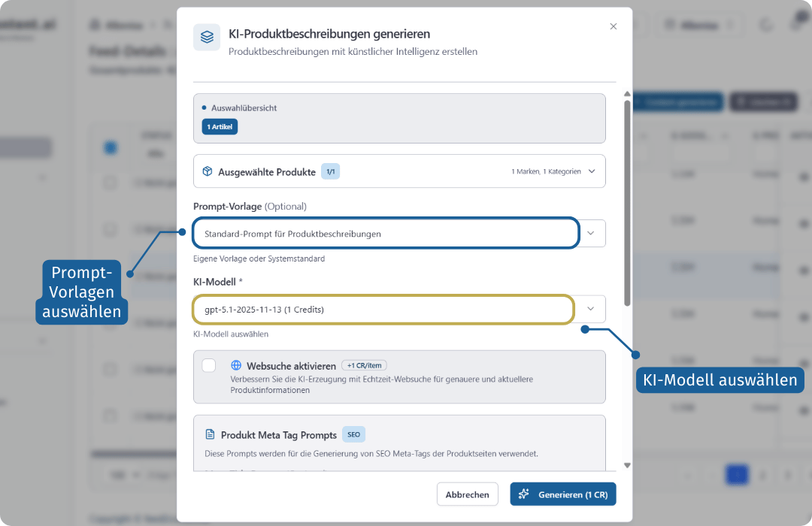
Task: Click the scrollbar up arrow in dialog
Action: [x=627, y=95]
